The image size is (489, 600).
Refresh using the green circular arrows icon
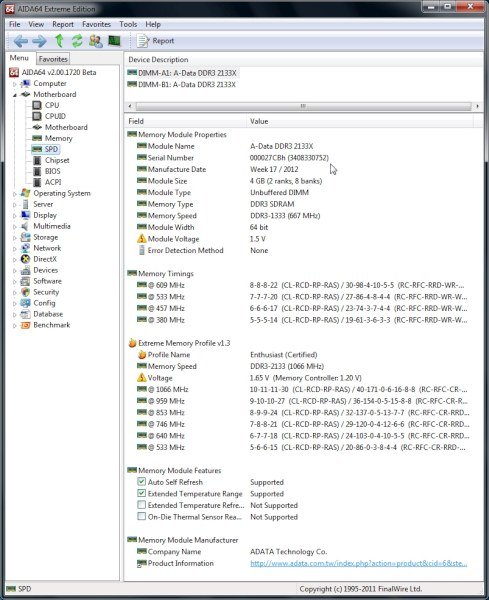click(x=77, y=41)
